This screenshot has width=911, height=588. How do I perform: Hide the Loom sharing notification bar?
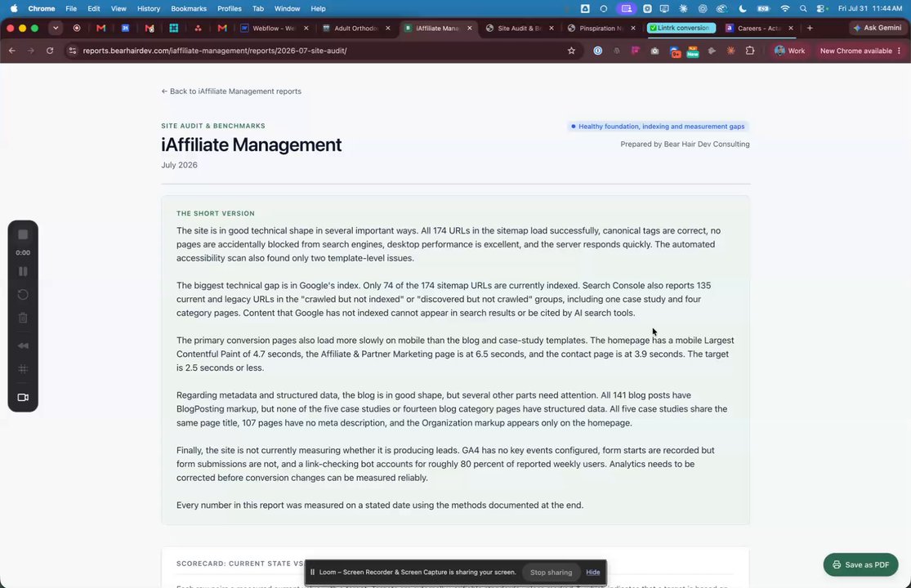pos(592,572)
